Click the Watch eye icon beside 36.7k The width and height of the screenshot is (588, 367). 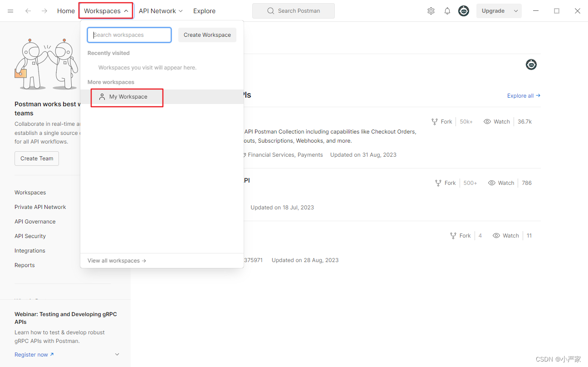(x=487, y=122)
